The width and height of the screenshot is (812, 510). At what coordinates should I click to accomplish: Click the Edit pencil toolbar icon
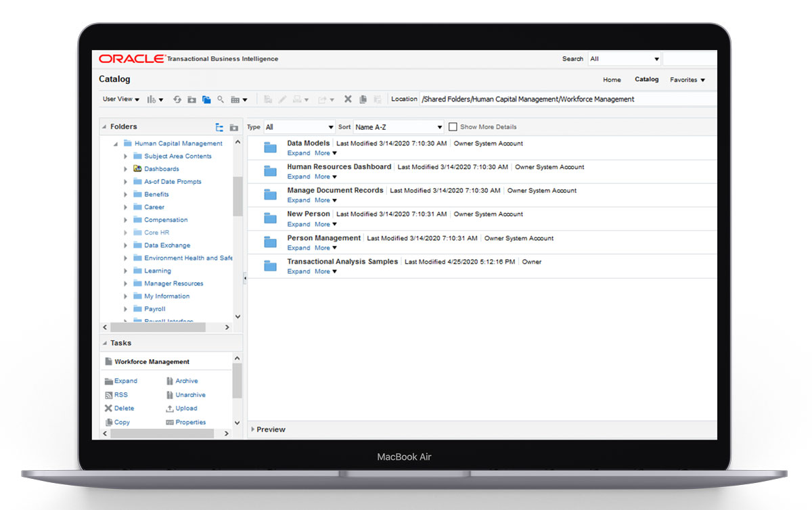(x=283, y=99)
